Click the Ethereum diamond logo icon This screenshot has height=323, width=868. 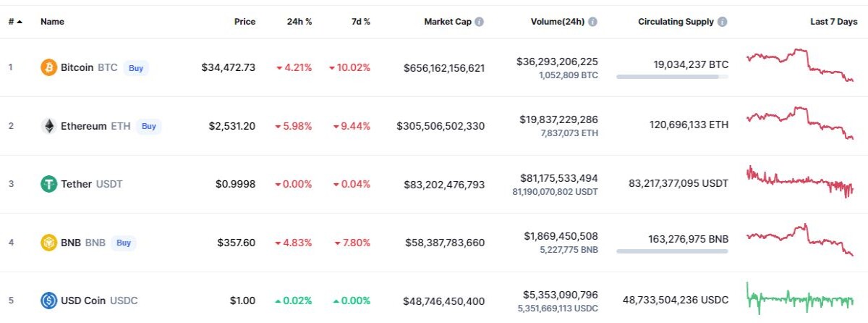coord(48,126)
